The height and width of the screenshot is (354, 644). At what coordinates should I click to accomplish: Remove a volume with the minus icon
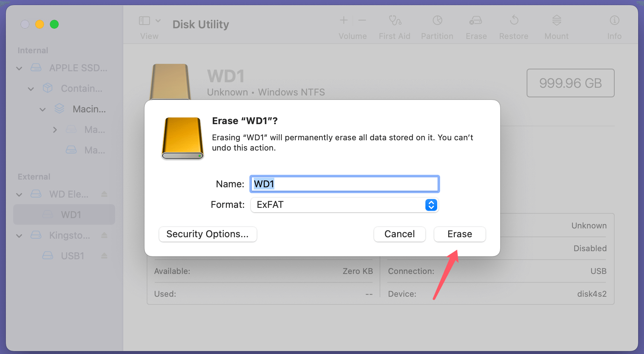pos(362,20)
